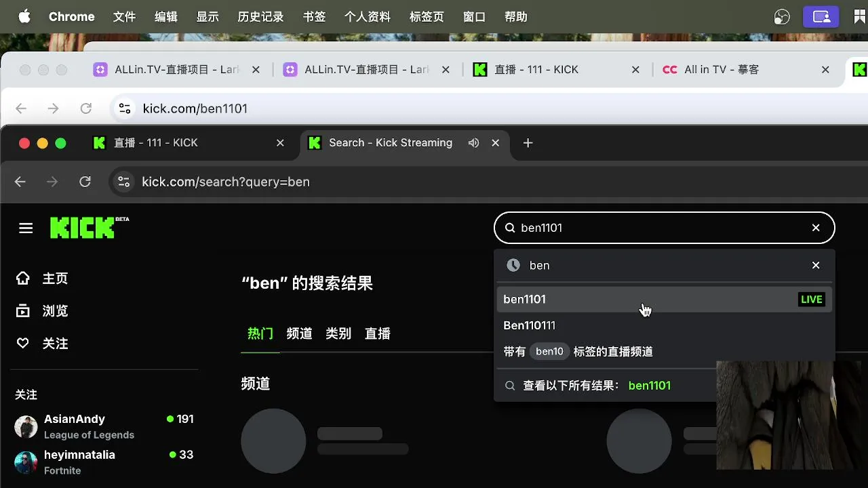The width and height of the screenshot is (868, 488).
Task: Open the 个人资料 menu
Action: point(368,17)
